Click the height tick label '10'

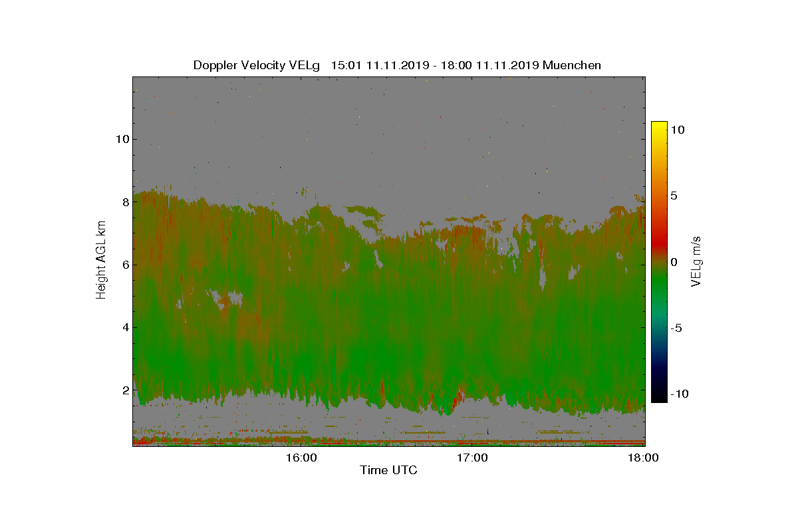pos(122,139)
